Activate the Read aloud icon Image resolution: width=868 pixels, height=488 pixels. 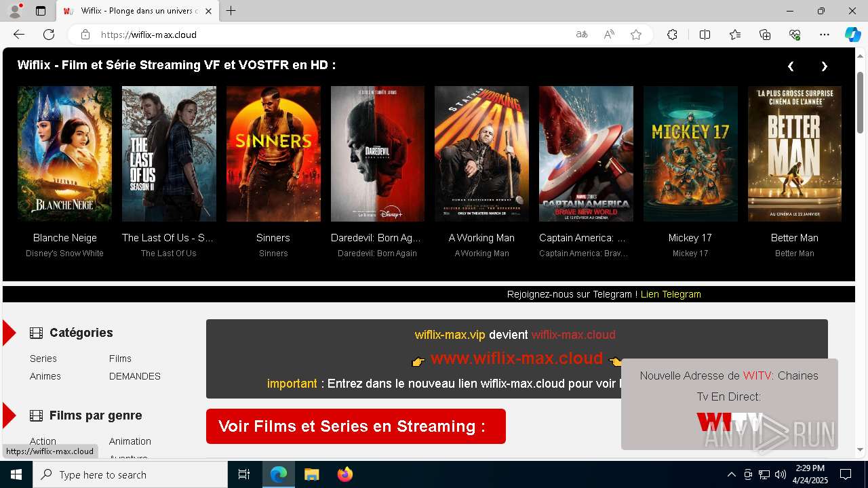(x=609, y=35)
